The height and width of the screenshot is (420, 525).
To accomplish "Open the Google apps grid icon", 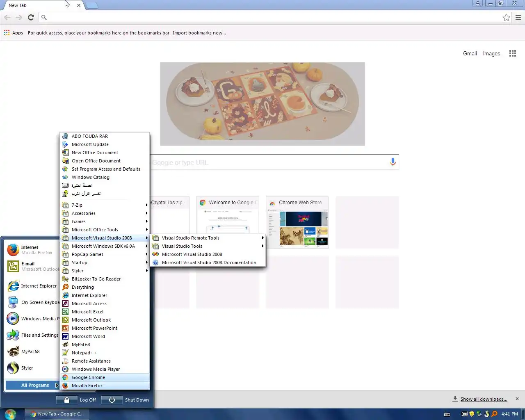I will pos(513,53).
